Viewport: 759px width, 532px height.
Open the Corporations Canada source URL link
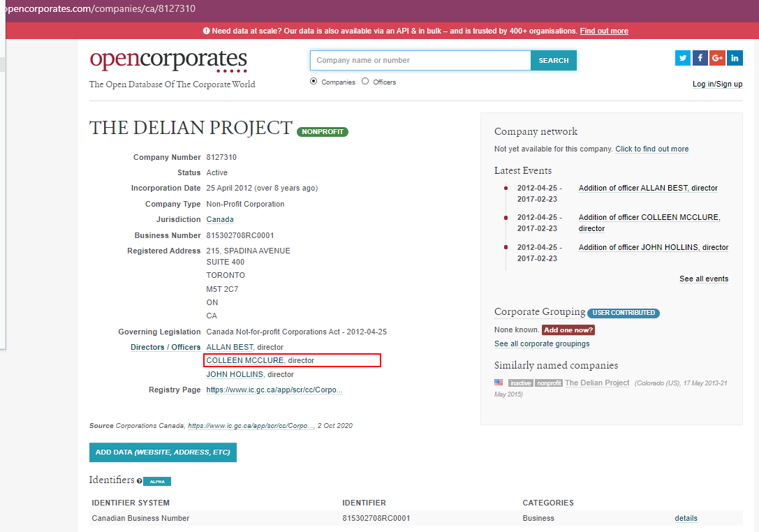tap(251, 425)
